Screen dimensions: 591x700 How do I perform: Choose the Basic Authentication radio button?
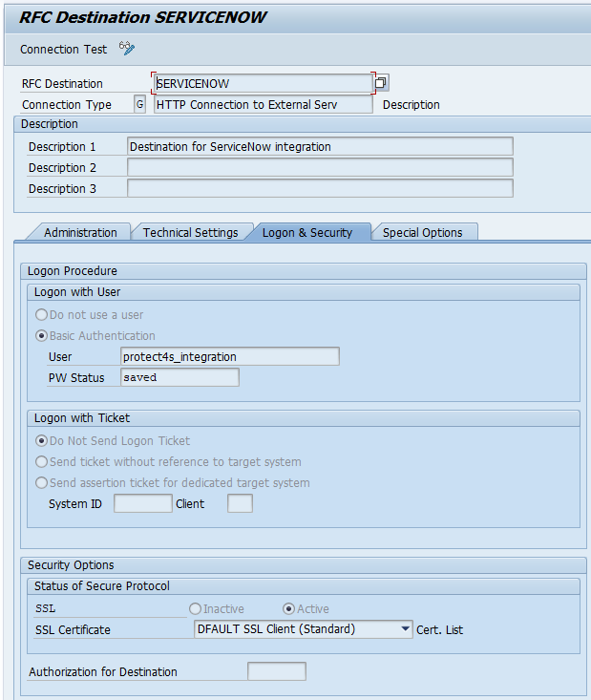point(41,336)
